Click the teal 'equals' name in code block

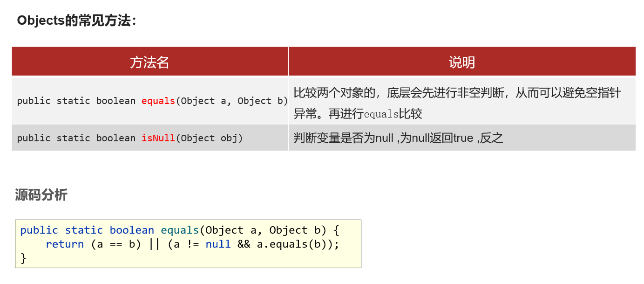click(180, 230)
